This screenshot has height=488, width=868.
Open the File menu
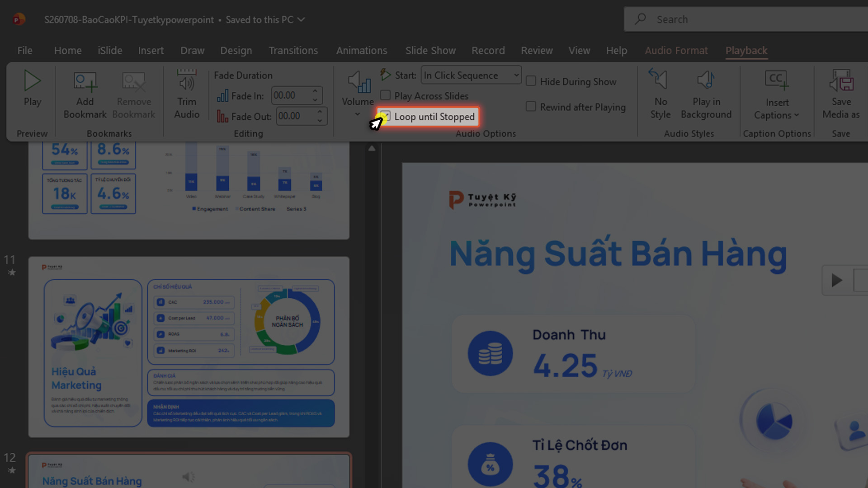coord(25,50)
